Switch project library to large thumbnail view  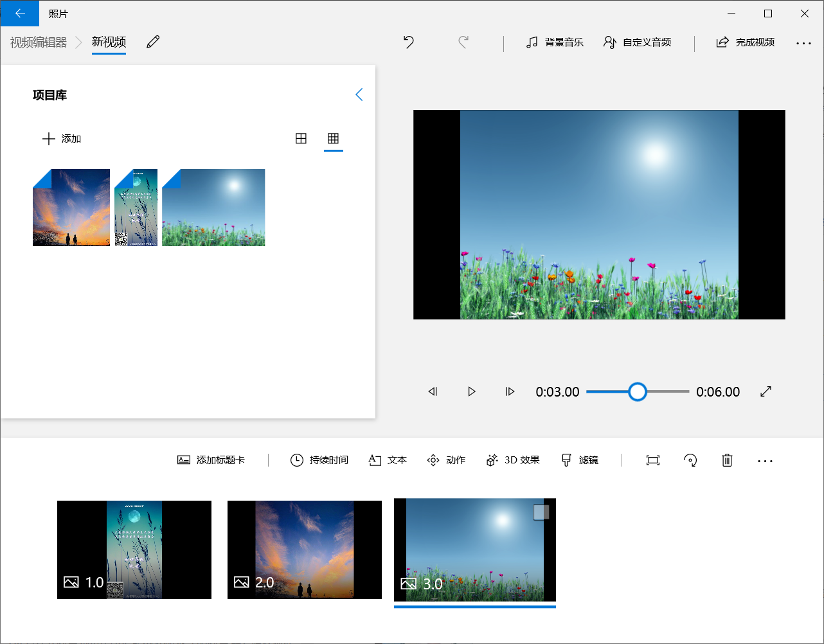click(x=301, y=138)
